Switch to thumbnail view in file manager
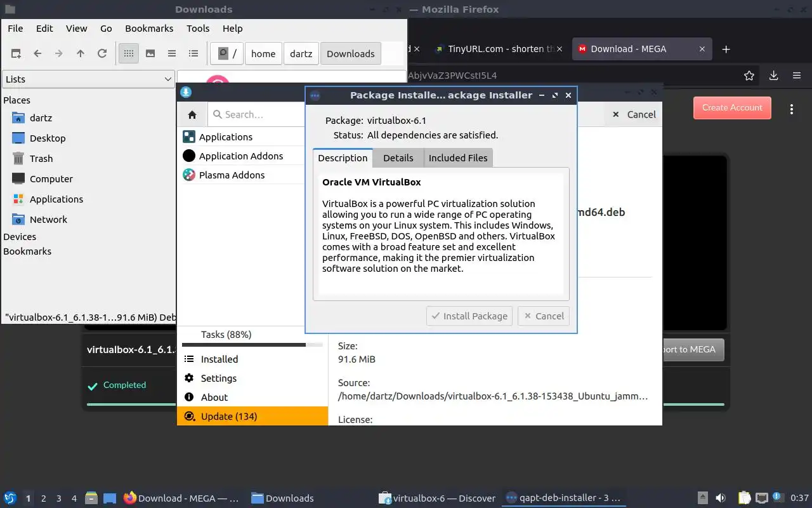The width and height of the screenshot is (812, 508). click(150, 54)
